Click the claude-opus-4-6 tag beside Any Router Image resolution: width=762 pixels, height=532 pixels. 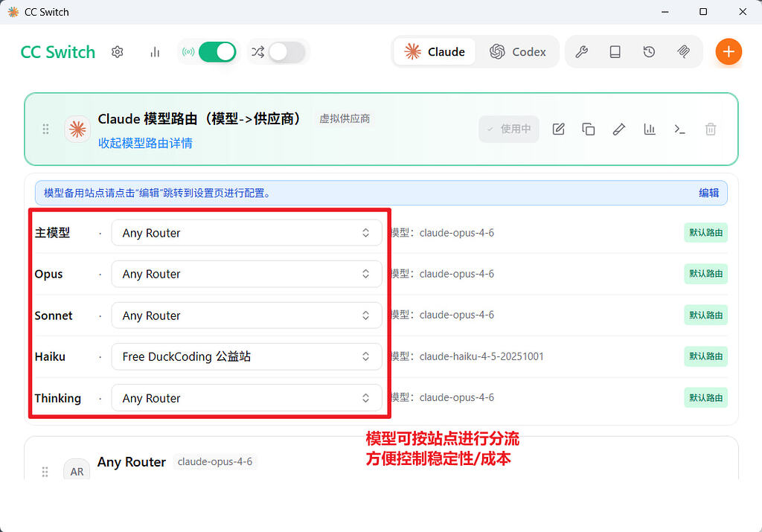coord(215,461)
